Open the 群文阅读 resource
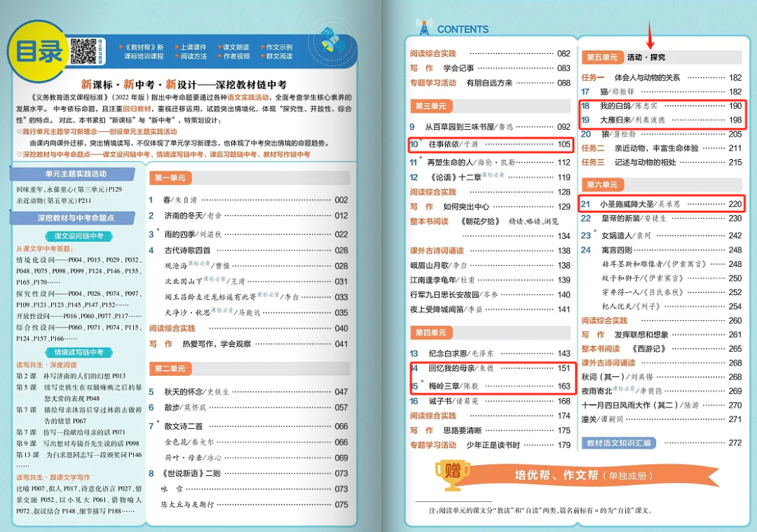Screen dimensions: 757x532 (x=279, y=57)
